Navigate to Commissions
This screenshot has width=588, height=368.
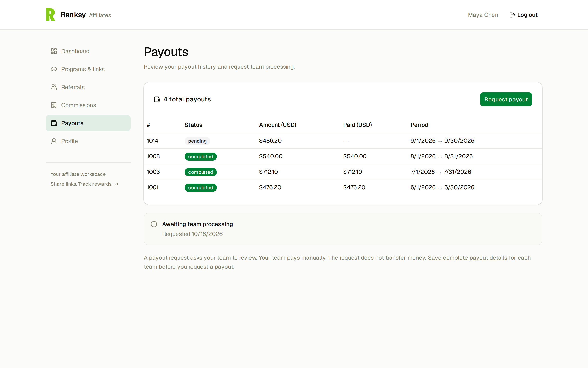[88, 105]
